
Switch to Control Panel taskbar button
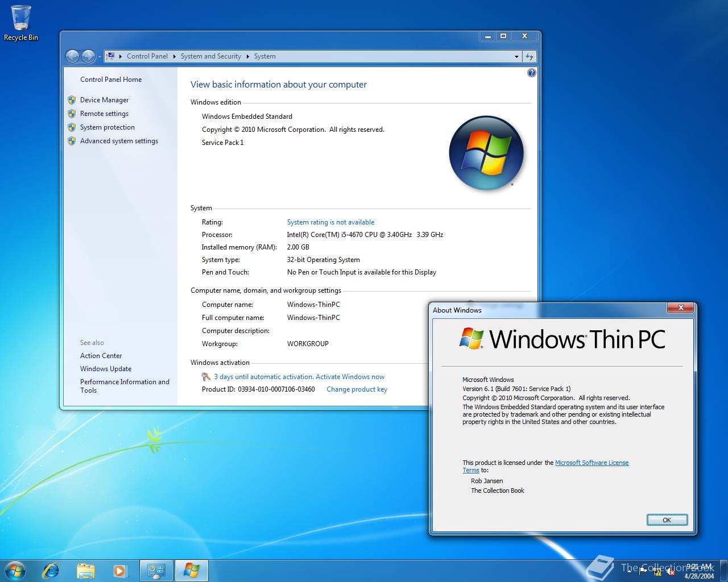[156, 571]
